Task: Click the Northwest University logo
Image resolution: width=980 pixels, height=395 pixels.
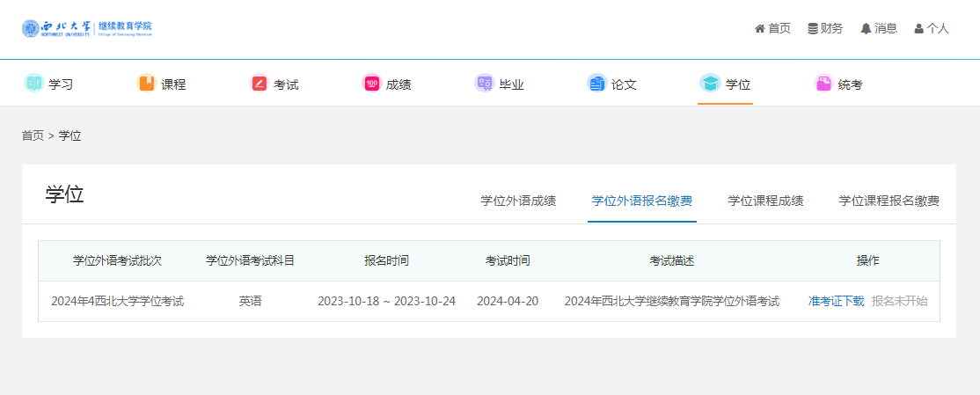Action: pyautogui.click(x=87, y=28)
